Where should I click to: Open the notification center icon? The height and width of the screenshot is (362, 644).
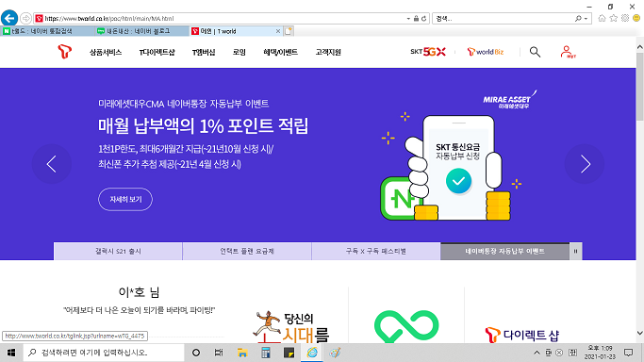(628, 353)
